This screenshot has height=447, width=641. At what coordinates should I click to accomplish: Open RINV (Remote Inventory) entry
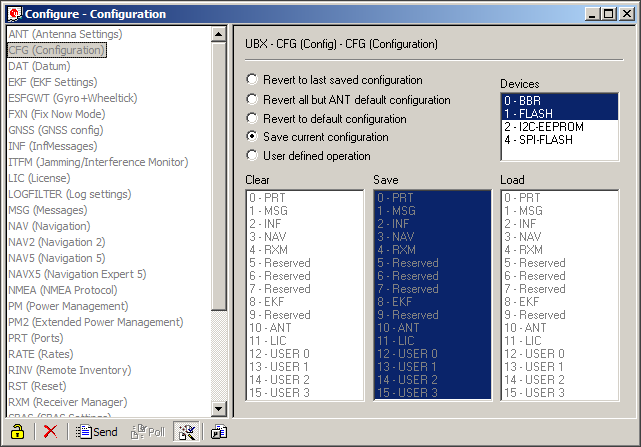point(69,370)
